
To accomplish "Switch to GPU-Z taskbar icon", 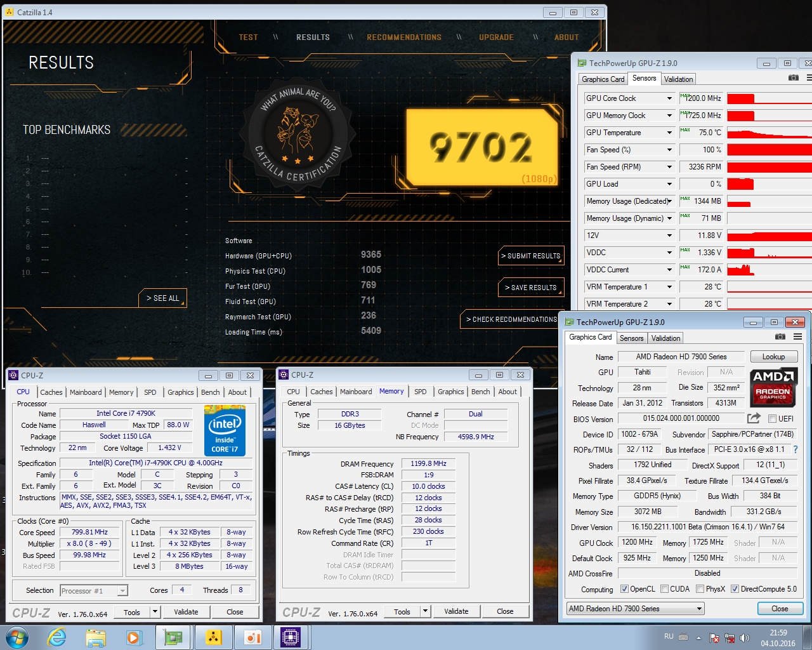I will tap(174, 637).
